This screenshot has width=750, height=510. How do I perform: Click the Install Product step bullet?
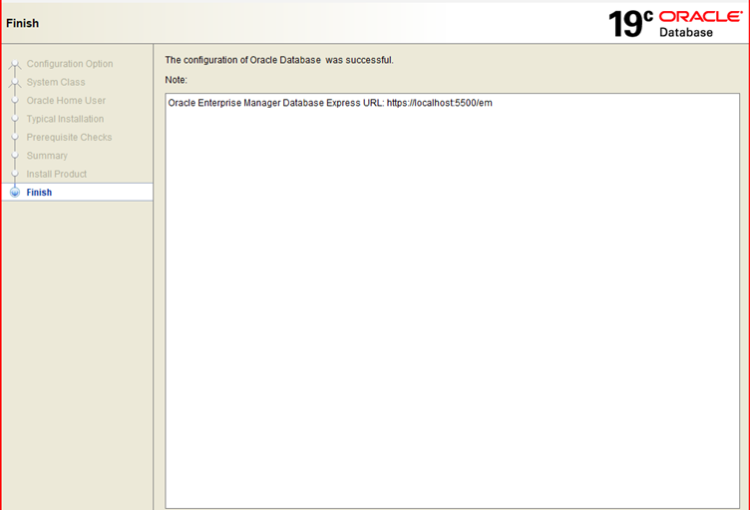pos(14,174)
